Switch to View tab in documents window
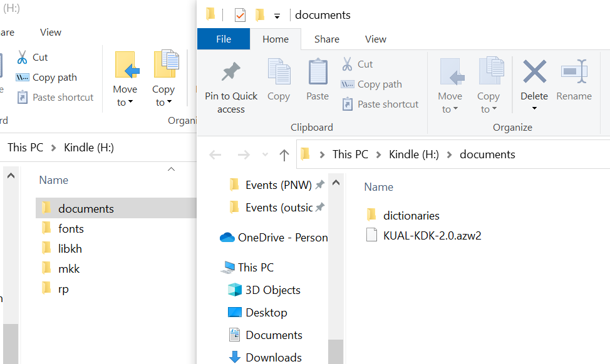 tap(375, 39)
